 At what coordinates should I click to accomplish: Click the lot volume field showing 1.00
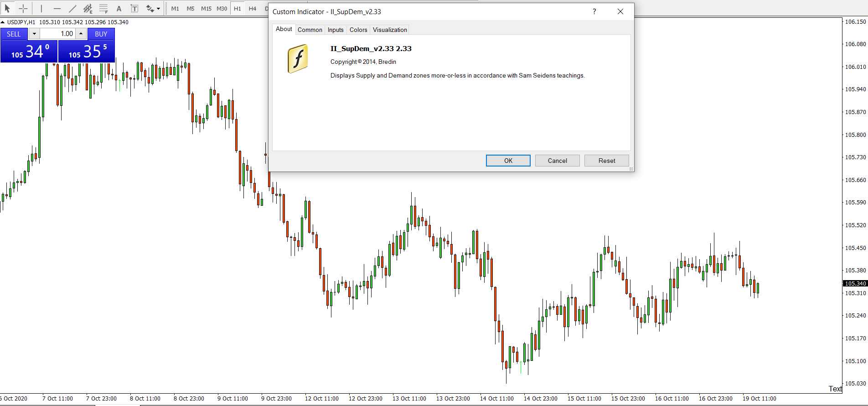coord(57,34)
